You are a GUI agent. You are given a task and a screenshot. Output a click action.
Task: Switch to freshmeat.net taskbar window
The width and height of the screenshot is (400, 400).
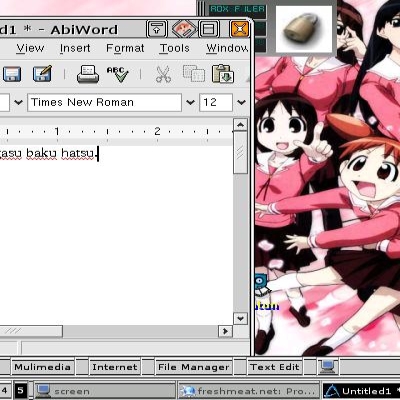248,391
